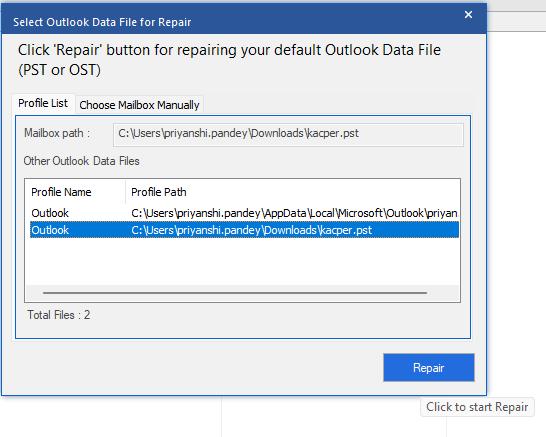Click the horizontal scrollbar in the profile list
546x437 pixels.
235,293
